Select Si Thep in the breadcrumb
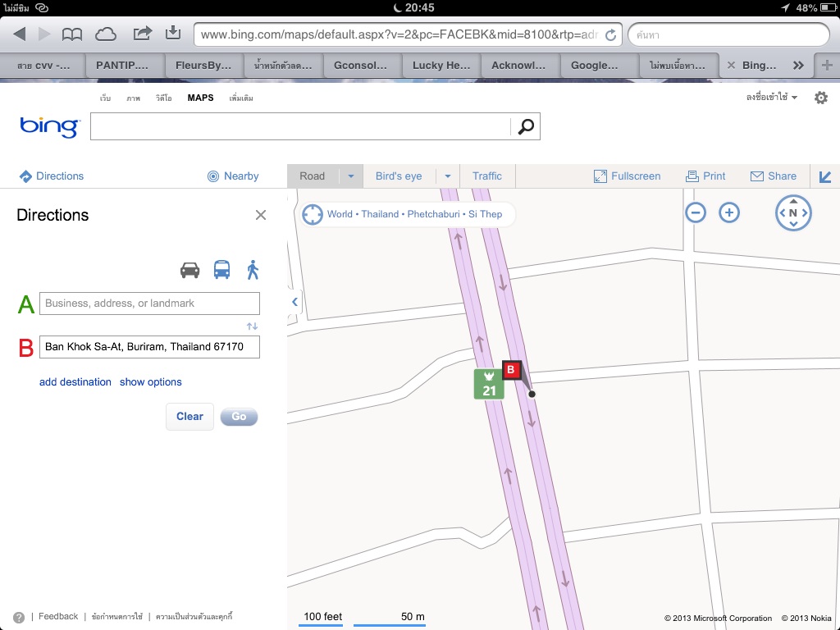The width and height of the screenshot is (840, 630). click(486, 214)
